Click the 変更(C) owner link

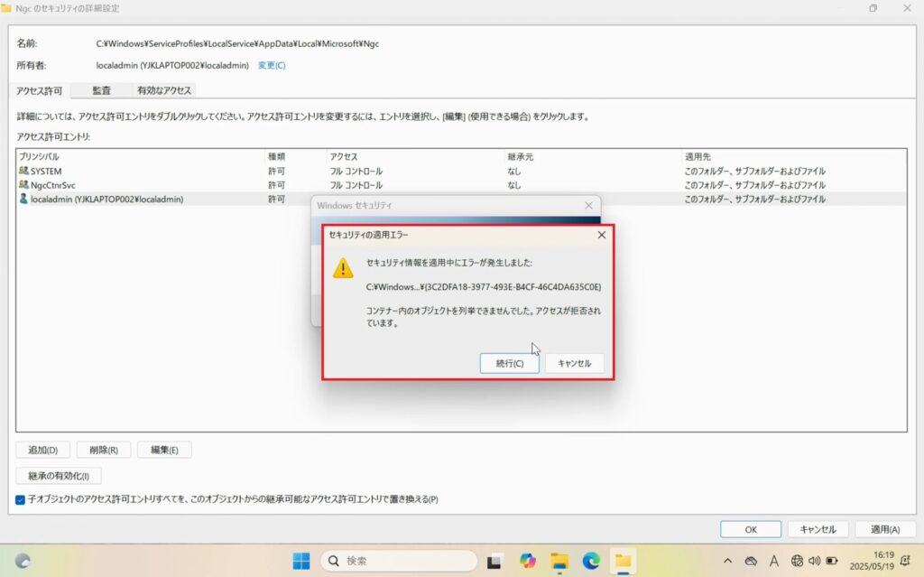click(x=272, y=66)
